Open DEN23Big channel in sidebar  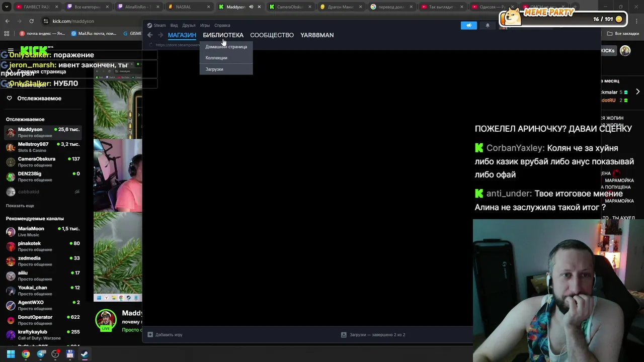click(44, 176)
